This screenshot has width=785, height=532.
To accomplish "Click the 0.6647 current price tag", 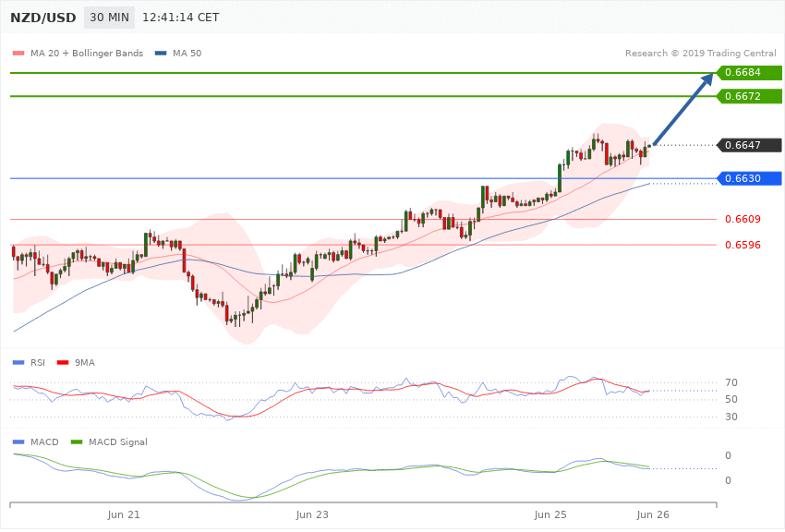I will tap(750, 145).
